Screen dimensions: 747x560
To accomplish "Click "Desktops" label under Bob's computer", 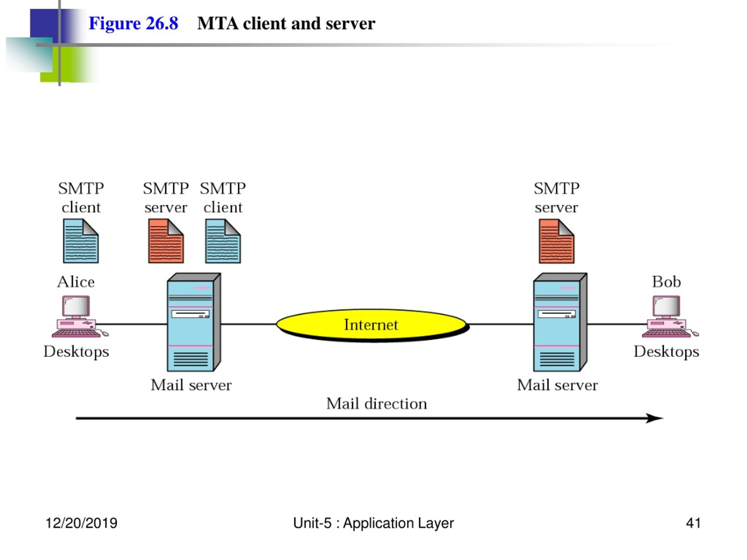I will pyautogui.click(x=666, y=352).
